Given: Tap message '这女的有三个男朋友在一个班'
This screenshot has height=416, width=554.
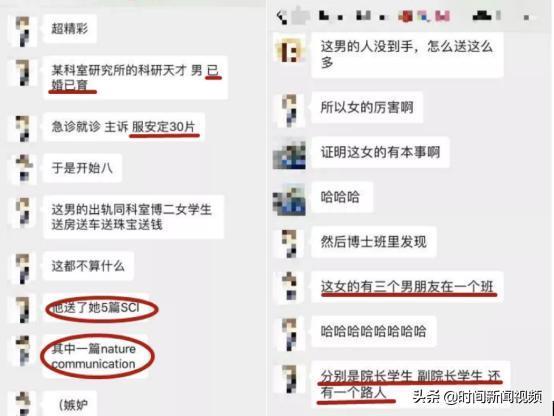Looking at the screenshot, I should [x=407, y=286].
